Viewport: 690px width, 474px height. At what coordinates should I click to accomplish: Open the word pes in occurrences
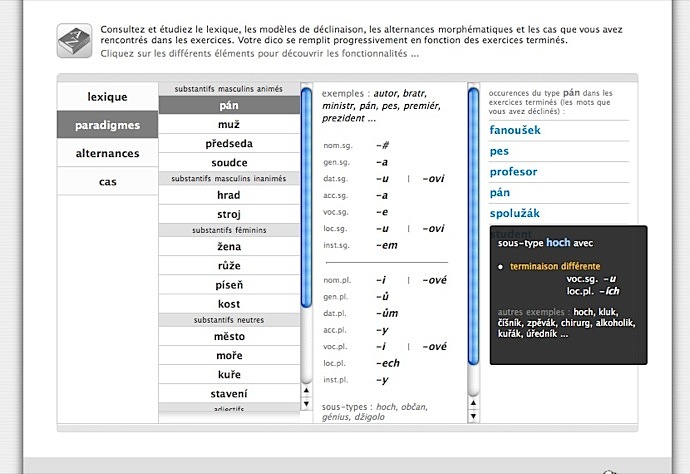[x=499, y=151]
